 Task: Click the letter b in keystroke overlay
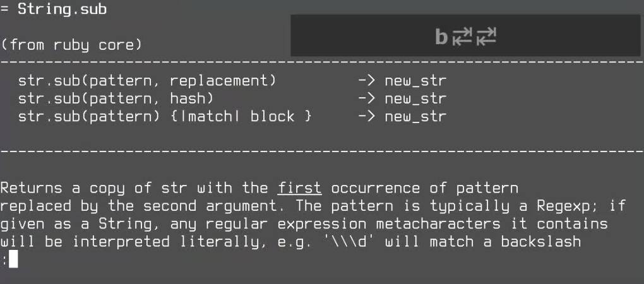441,37
